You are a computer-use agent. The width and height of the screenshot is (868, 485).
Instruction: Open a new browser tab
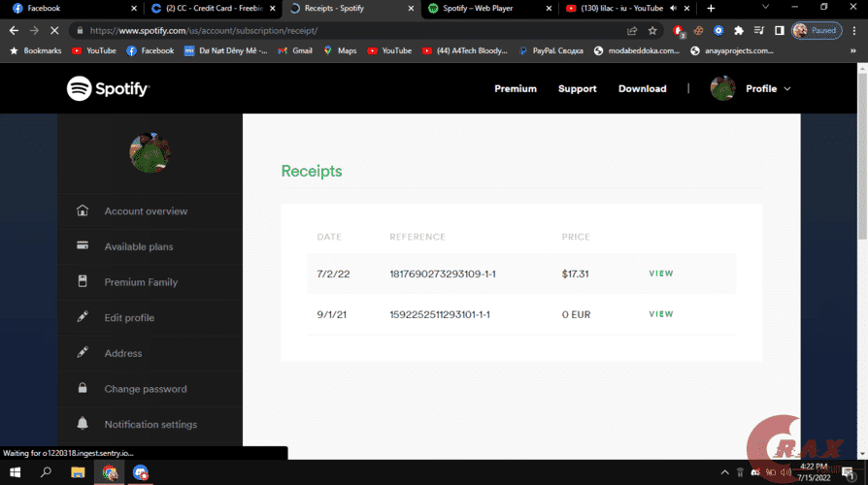(711, 9)
